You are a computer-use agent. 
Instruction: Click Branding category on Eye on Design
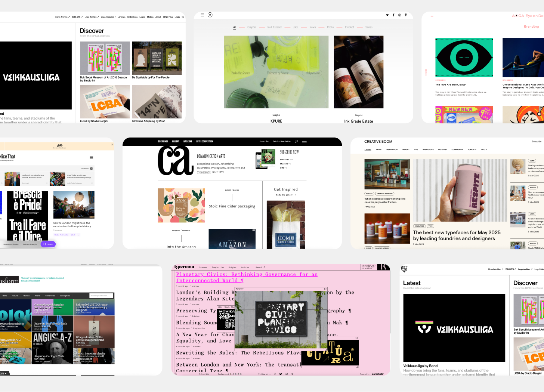tap(531, 27)
